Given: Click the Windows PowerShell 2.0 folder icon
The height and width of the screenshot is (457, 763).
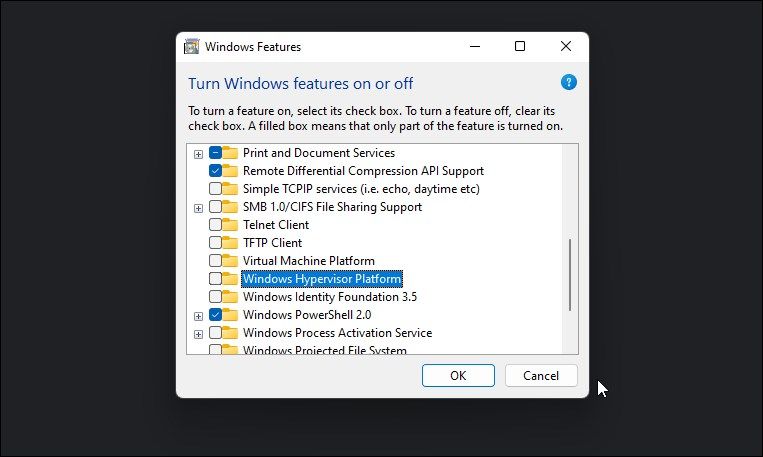Looking at the screenshot, I should (230, 315).
